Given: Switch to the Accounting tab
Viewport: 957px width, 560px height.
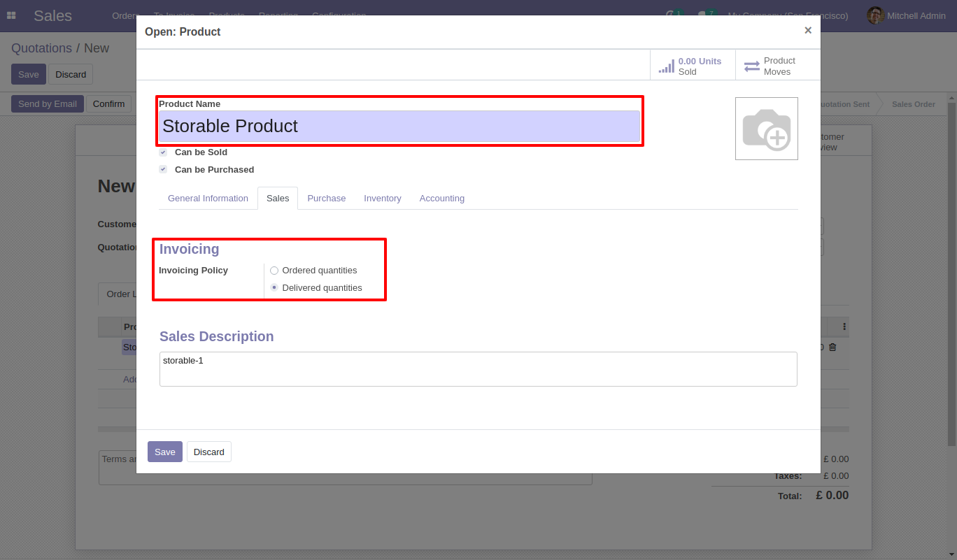Looking at the screenshot, I should click(442, 199).
